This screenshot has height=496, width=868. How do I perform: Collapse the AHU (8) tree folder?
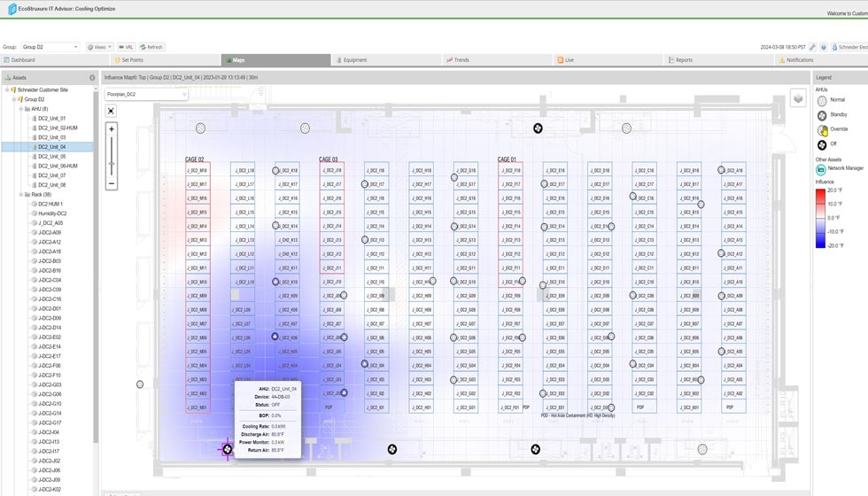click(x=20, y=109)
